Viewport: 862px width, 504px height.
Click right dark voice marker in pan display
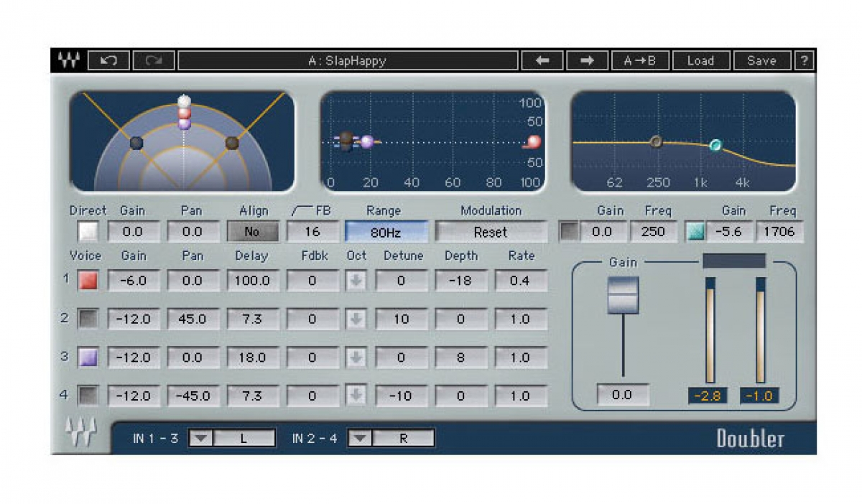(232, 143)
